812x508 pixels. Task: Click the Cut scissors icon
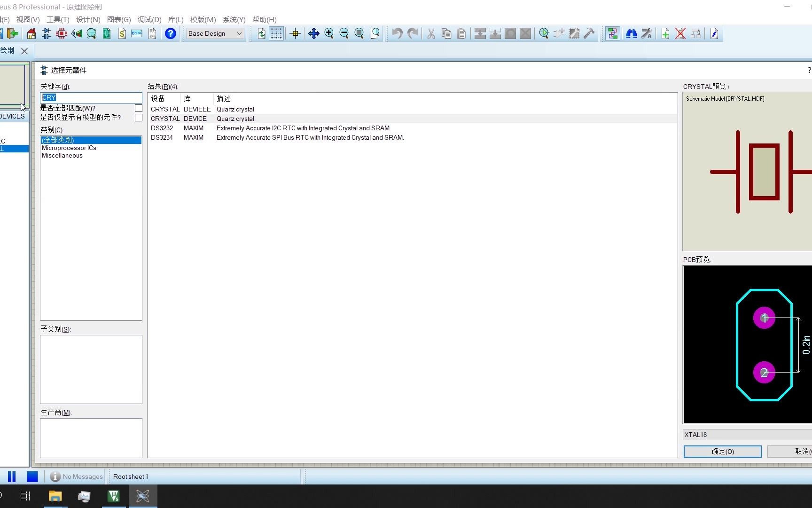coord(431,33)
